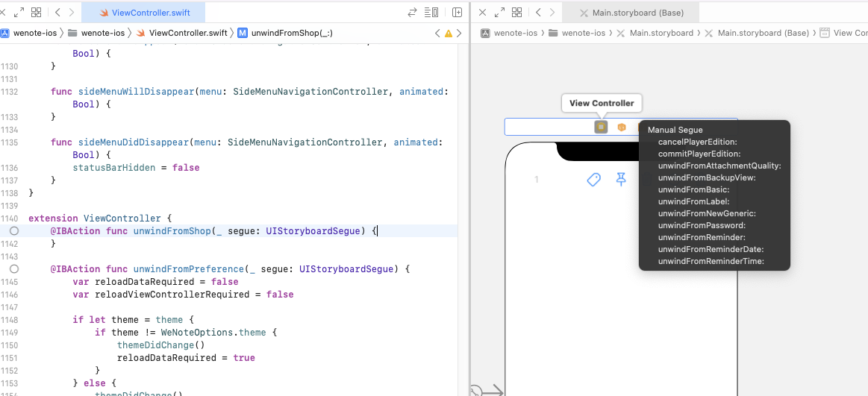868x396 pixels.
Task: Go back in left editor history
Action: [57, 12]
